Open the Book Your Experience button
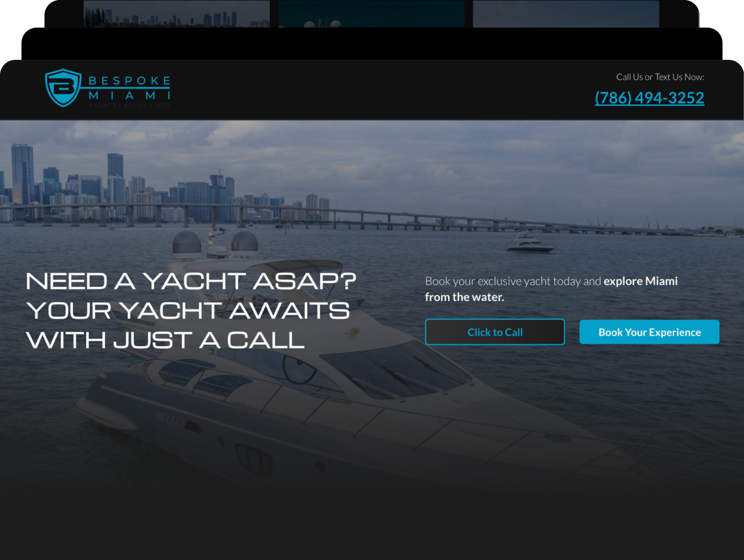This screenshot has height=560, width=744. point(649,332)
